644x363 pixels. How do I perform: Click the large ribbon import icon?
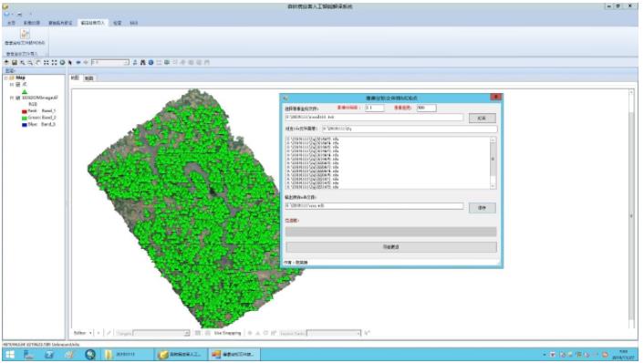click(25, 34)
